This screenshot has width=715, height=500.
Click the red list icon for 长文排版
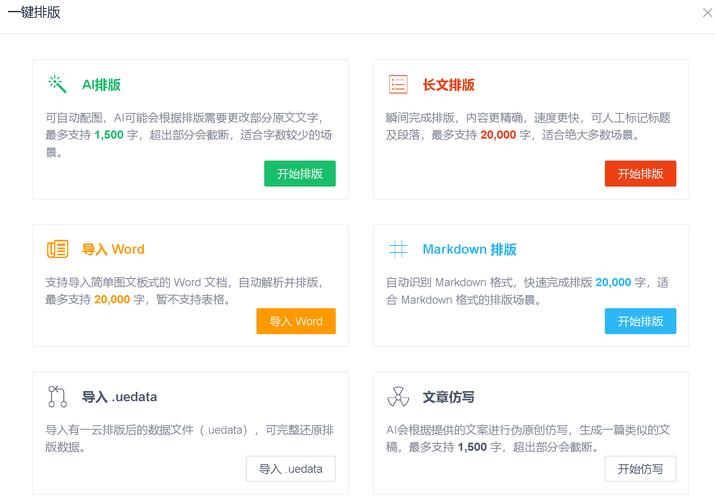click(398, 84)
